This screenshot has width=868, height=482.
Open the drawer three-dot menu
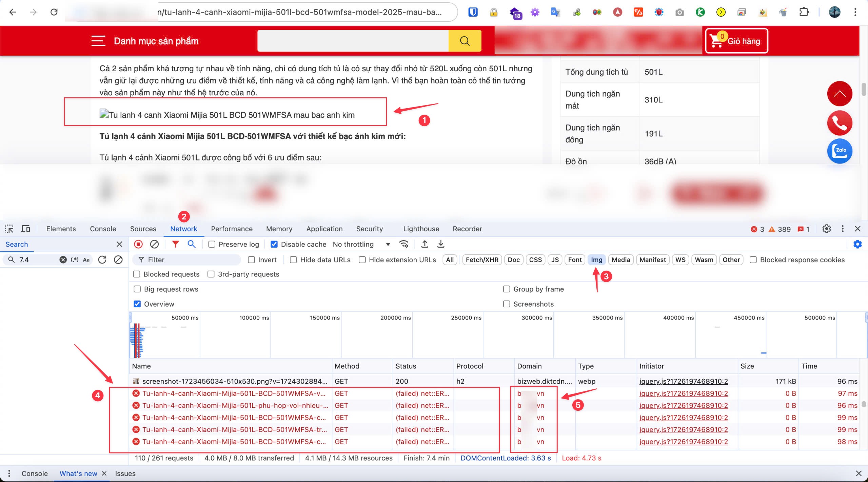coord(9,474)
